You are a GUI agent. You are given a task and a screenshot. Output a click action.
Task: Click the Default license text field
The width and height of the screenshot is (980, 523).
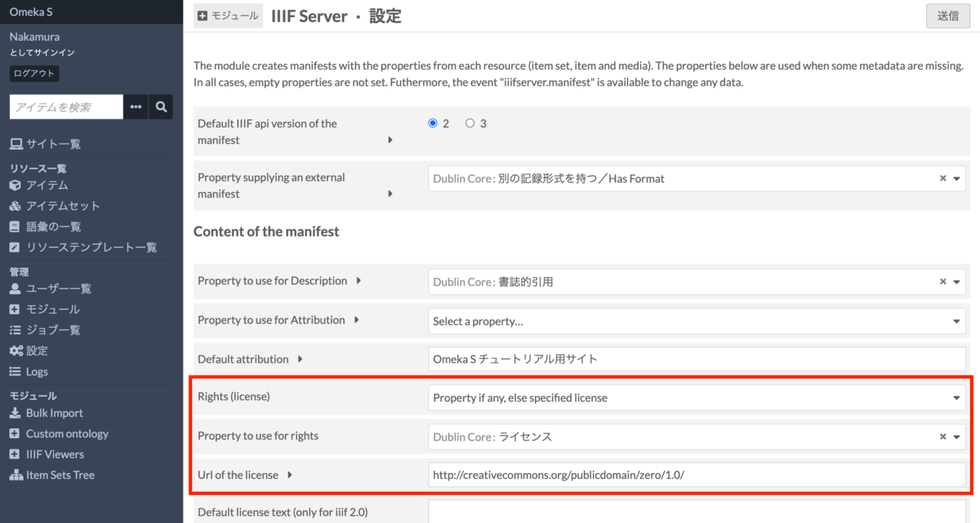[x=697, y=512]
